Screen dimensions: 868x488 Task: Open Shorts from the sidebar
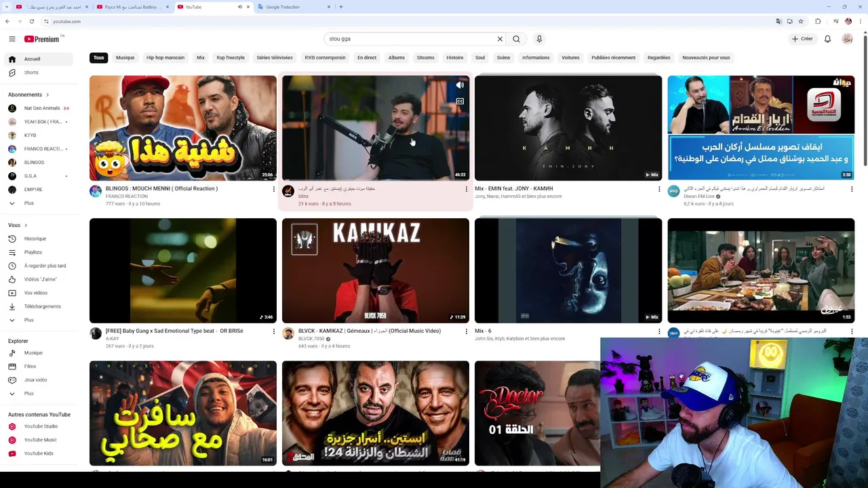click(38, 73)
